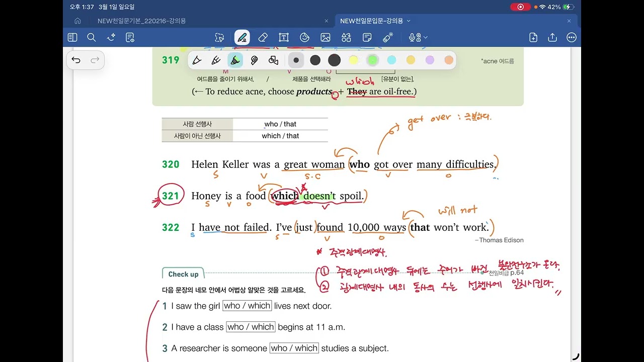This screenshot has height=362, width=644.
Task: Tap "who / which" box in question 2
Action: tap(251, 327)
